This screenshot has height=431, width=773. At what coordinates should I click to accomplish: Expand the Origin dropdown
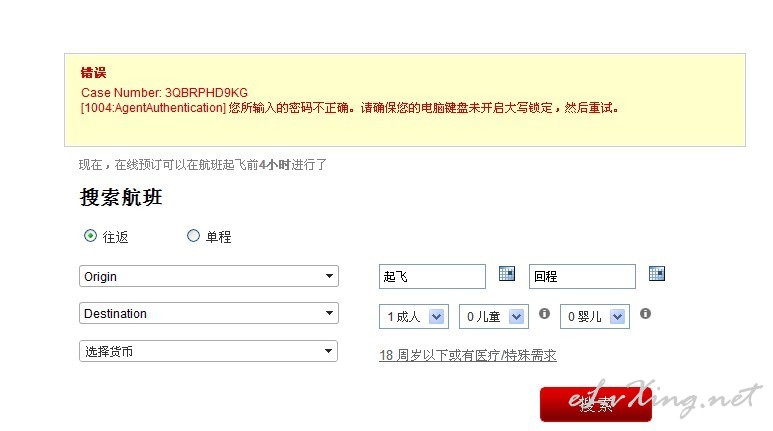(209, 276)
